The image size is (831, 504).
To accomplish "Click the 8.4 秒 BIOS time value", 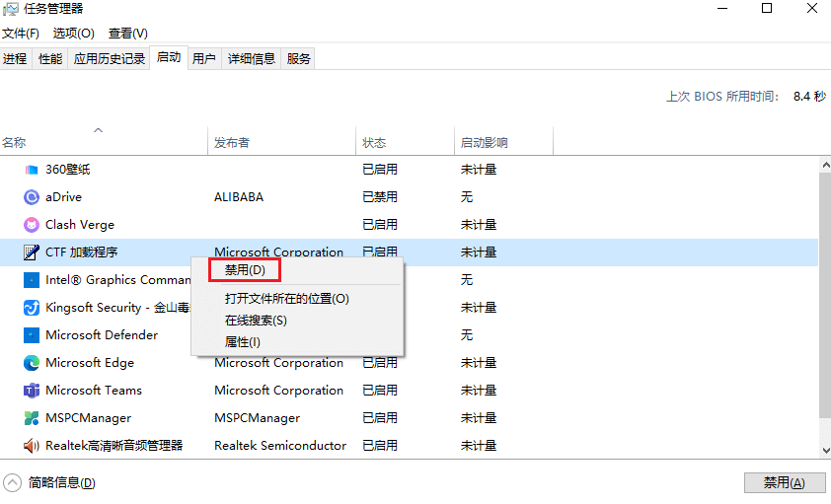I will 810,97.
